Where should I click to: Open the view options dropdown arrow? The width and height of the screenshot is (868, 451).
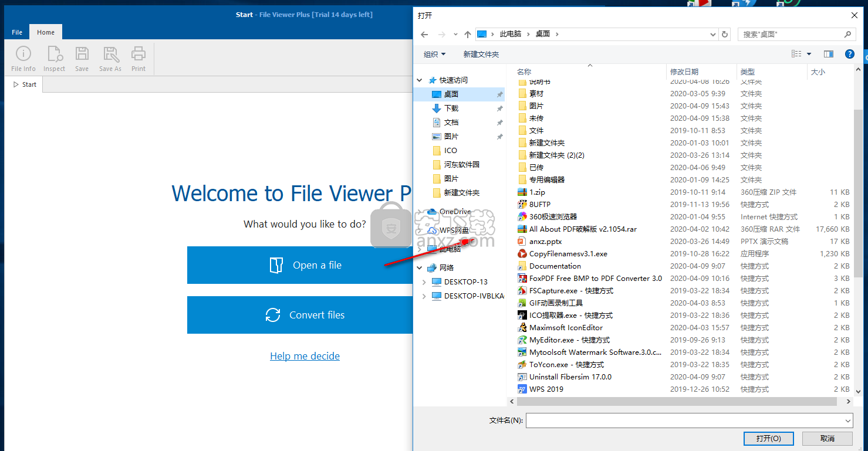(x=809, y=54)
